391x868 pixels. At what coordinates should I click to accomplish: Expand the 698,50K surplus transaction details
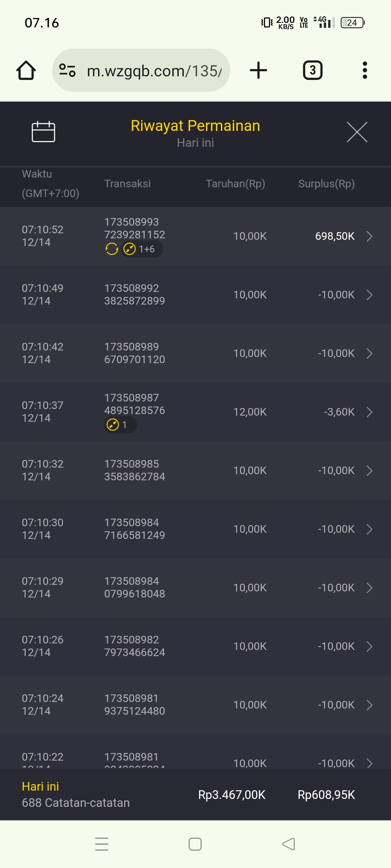[x=369, y=236]
